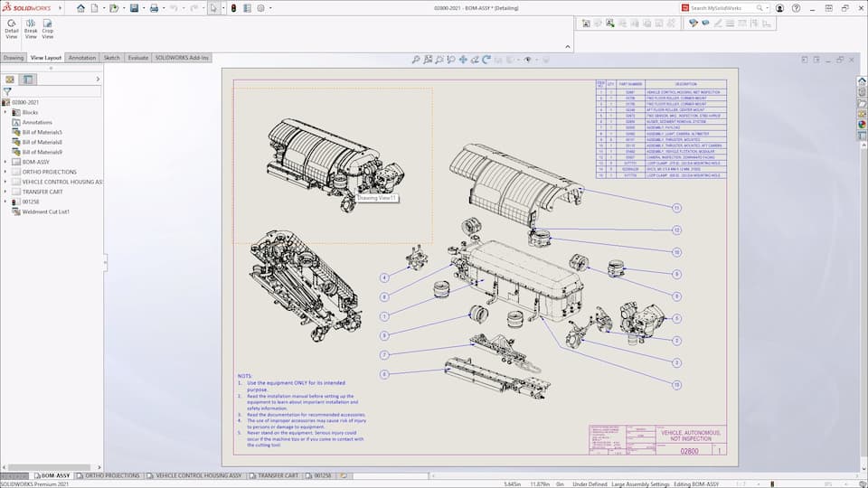Switch to the FeatureManager design tree tab
This screenshot has height=488, width=868.
10,80
